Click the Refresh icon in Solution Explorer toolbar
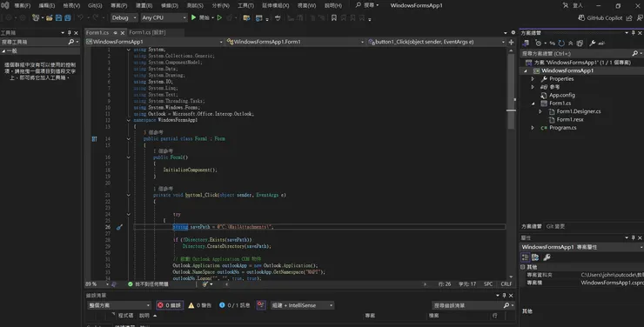 tap(561, 43)
